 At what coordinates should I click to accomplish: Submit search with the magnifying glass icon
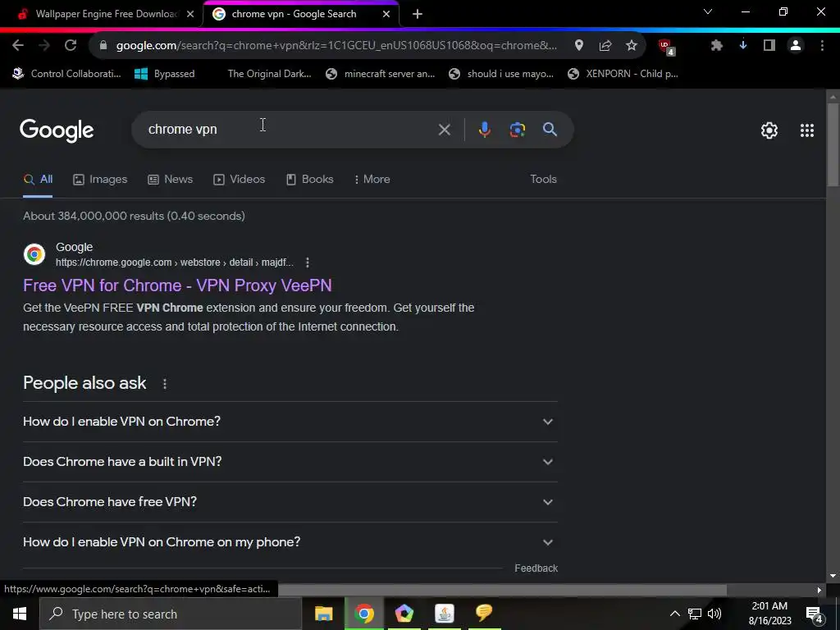point(550,129)
